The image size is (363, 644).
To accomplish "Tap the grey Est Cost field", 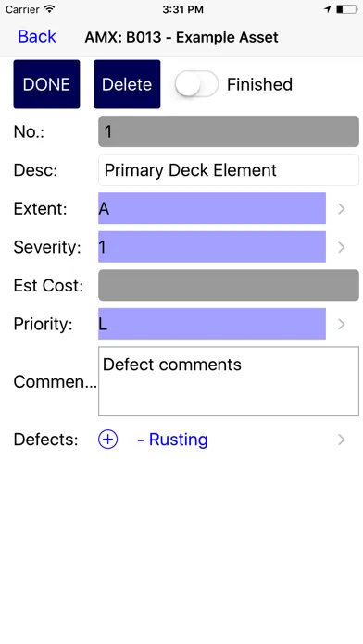I will (229, 285).
